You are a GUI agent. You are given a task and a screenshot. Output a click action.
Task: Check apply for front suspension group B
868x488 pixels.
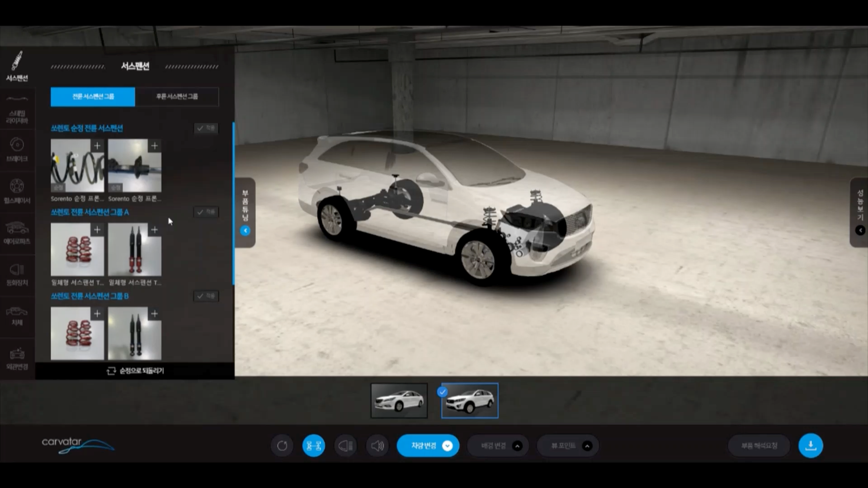click(x=206, y=296)
